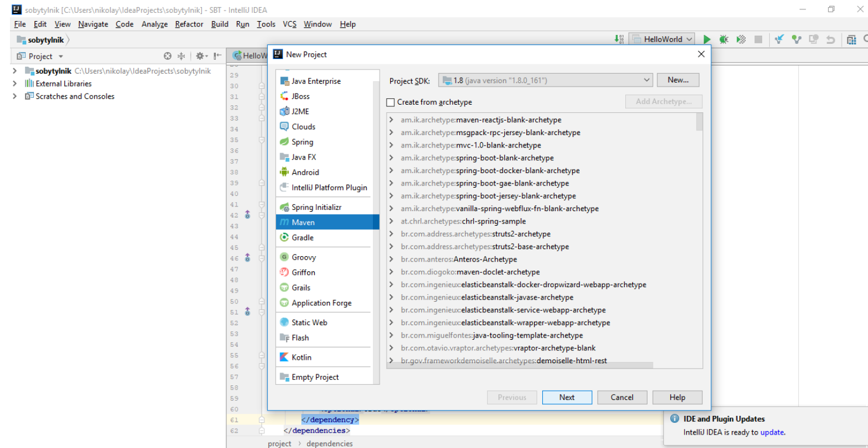Select spring-boot-docker-blank-archetype row
The image size is (868, 448).
(x=542, y=171)
